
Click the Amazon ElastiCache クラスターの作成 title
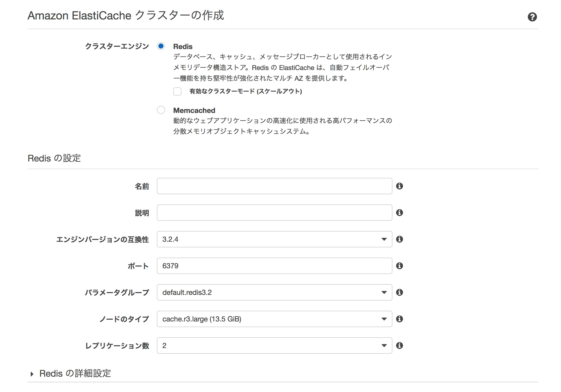pyautogui.click(x=126, y=15)
